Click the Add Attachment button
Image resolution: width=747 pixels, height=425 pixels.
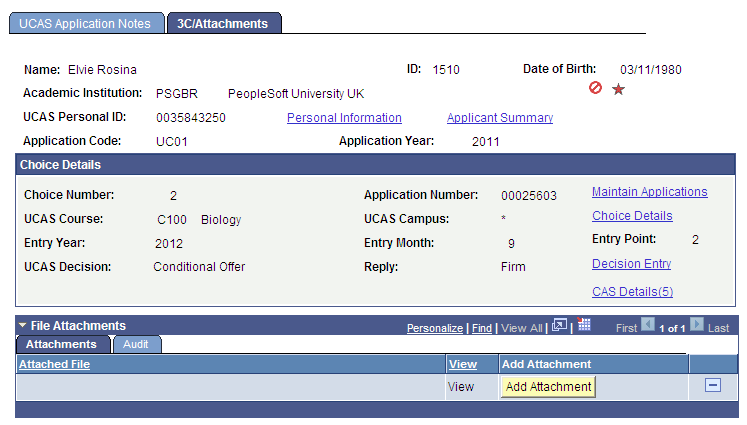click(x=548, y=386)
